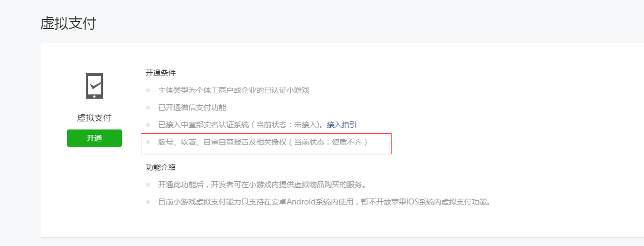Image resolution: width=644 pixels, height=246 pixels.
Task: Click the 开通条件 section heading
Action: [x=161, y=73]
